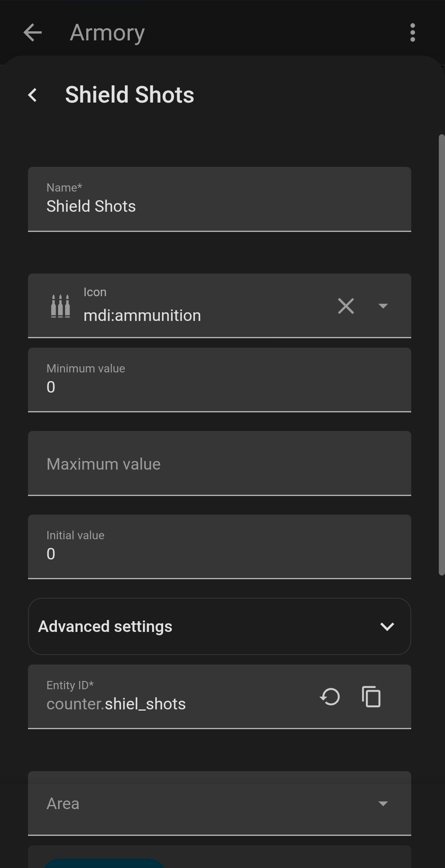This screenshot has width=445, height=868.
Task: Clear the mdi:ammunition icon selection
Action: 346,306
